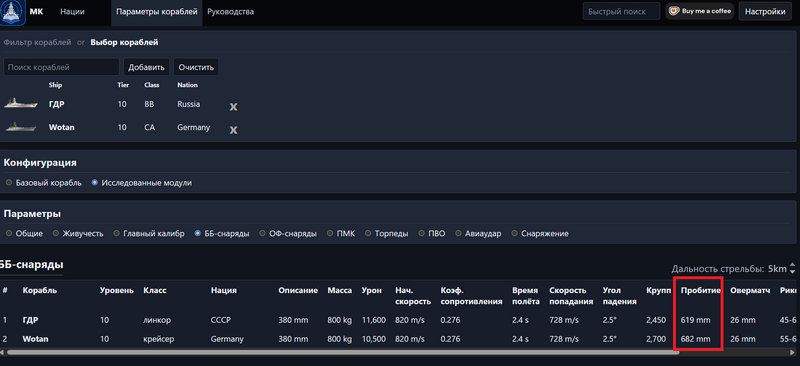This screenshot has width=800, height=366.
Task: Click the Добавить button
Action: (146, 67)
